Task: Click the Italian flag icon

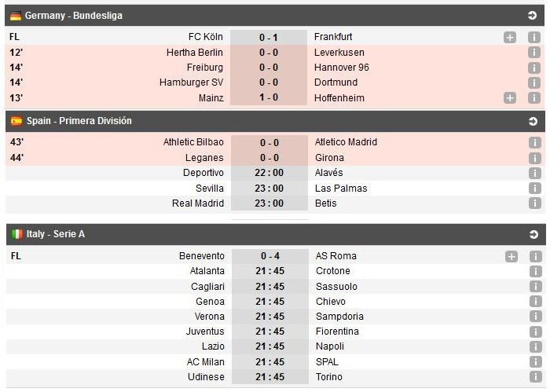Action: click(16, 234)
